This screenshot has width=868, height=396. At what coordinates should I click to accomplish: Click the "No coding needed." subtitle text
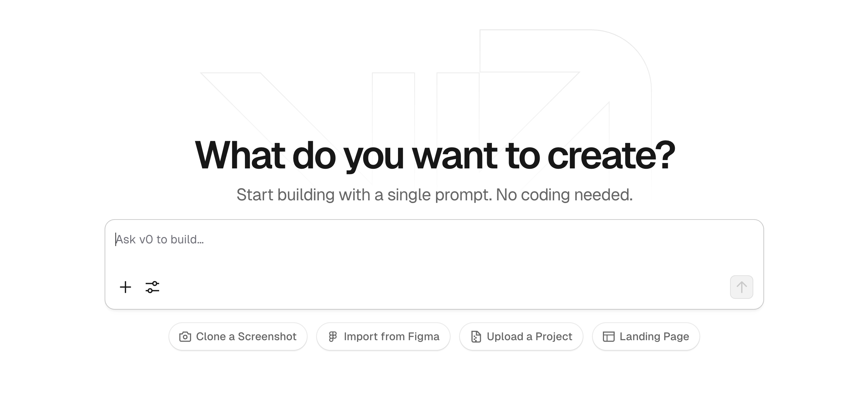[x=565, y=195]
